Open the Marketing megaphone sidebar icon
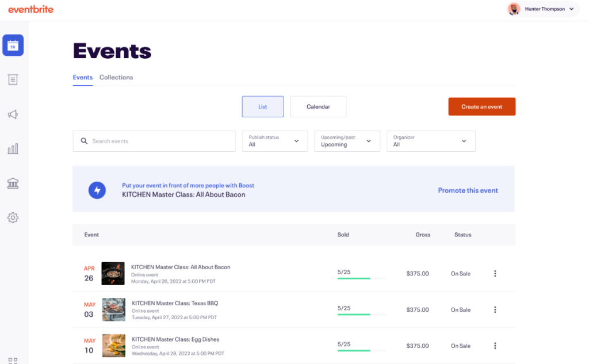The height and width of the screenshot is (364, 589). click(x=13, y=114)
